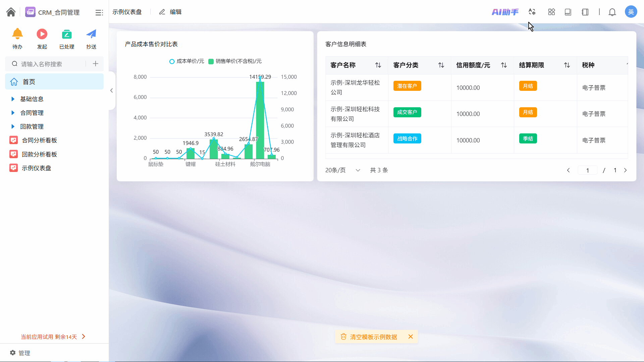Click the 编辑 button in header

[x=170, y=12]
